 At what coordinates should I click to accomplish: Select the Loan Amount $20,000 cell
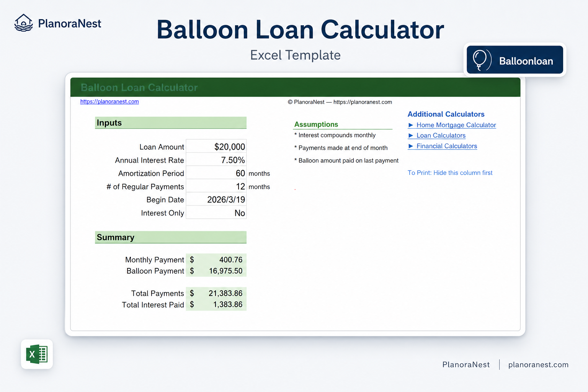(x=216, y=147)
